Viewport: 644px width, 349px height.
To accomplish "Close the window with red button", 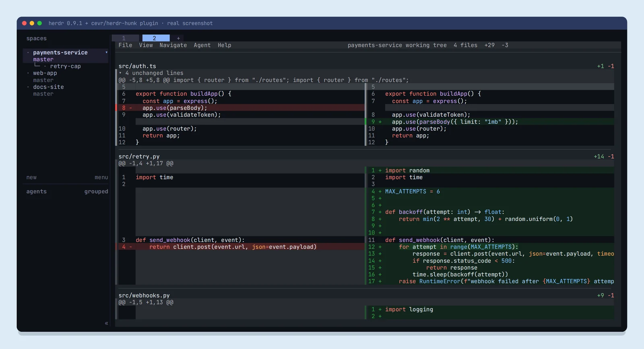I will 24,23.
